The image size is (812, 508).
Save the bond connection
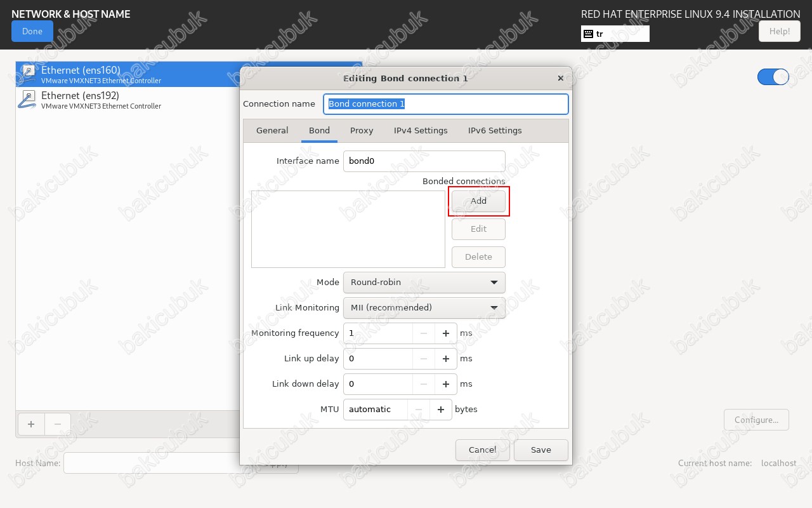click(x=541, y=450)
